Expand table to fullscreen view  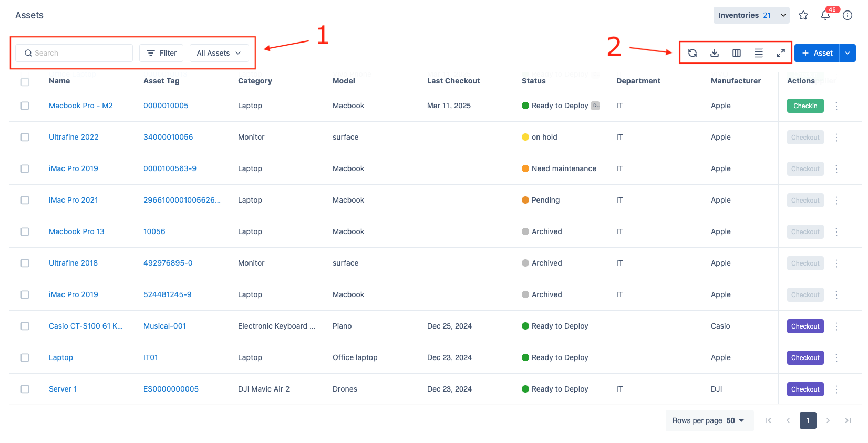781,53
